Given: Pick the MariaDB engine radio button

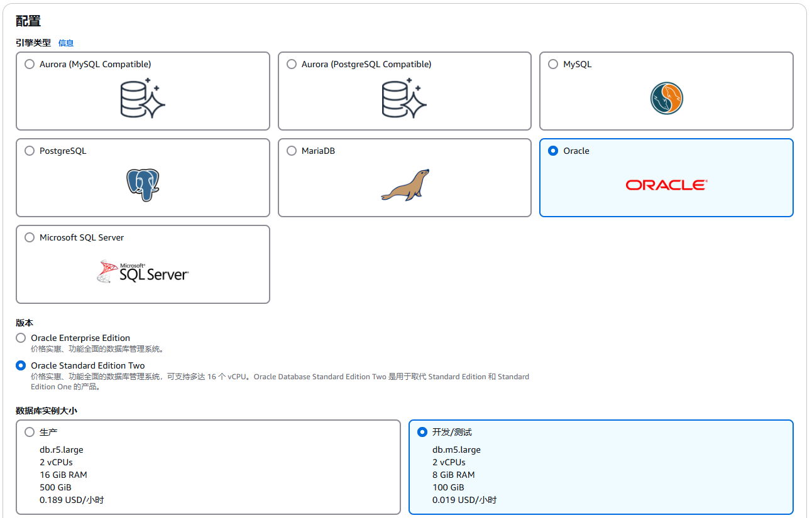Looking at the screenshot, I should [x=292, y=151].
